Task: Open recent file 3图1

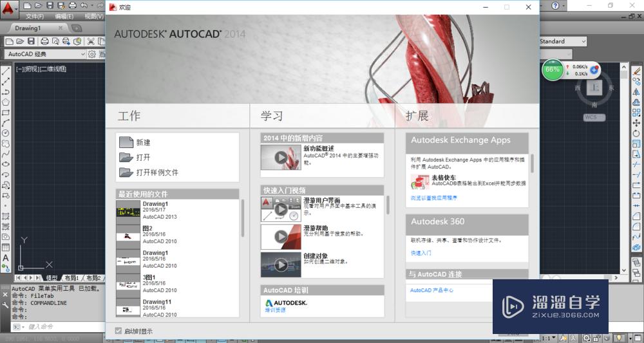Action: point(177,284)
